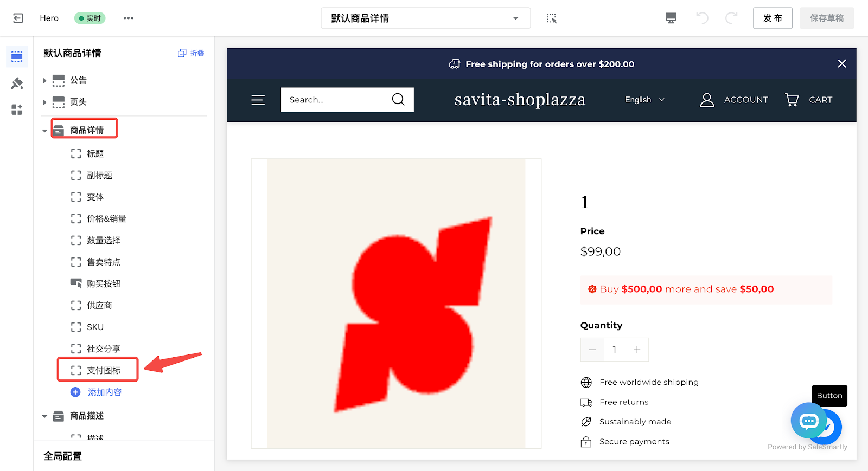Click the three-dot more options icon
This screenshot has height=471, width=868.
pos(128,18)
